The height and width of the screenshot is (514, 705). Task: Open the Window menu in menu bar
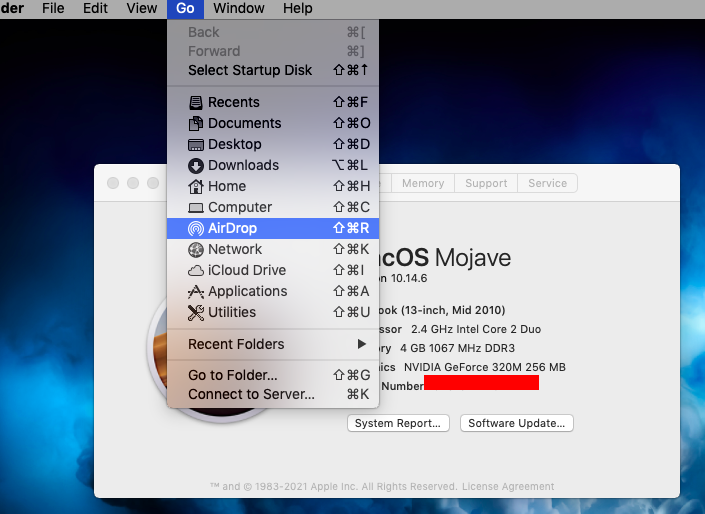239,9
